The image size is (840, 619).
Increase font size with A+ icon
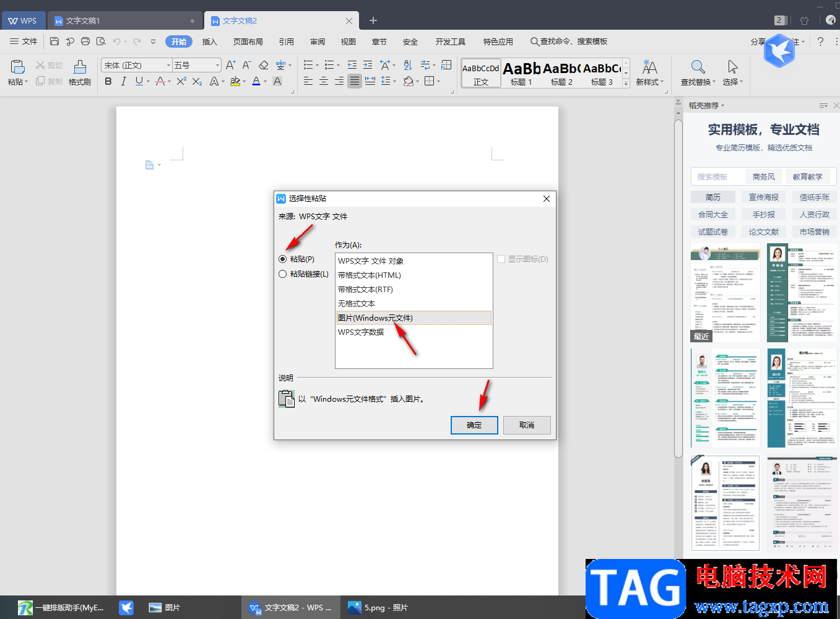pos(230,65)
